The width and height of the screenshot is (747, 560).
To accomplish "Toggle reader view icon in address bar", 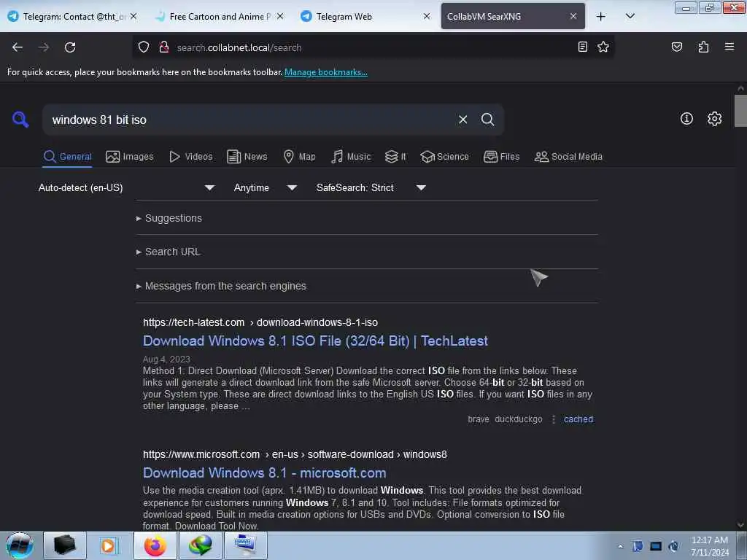I will pos(582,47).
